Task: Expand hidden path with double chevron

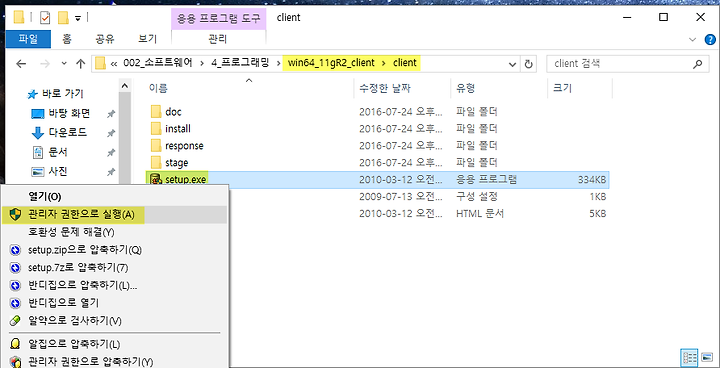Action: (x=113, y=63)
